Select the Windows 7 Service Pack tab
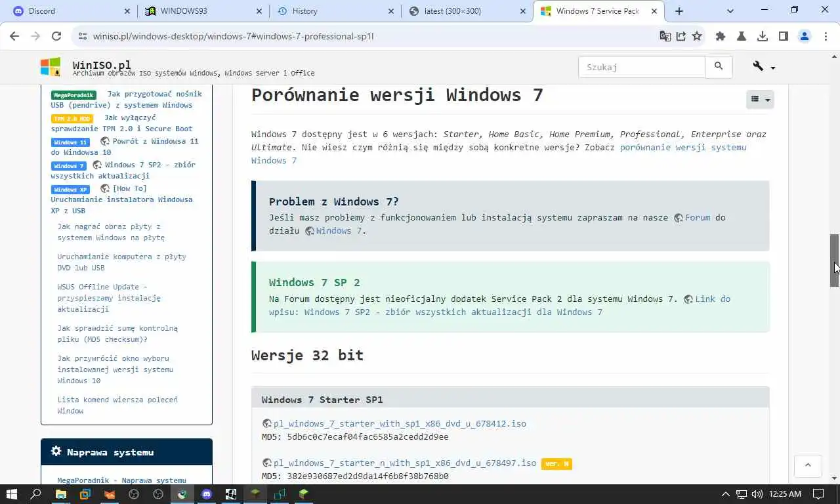The width and height of the screenshot is (840, 504). click(x=597, y=10)
